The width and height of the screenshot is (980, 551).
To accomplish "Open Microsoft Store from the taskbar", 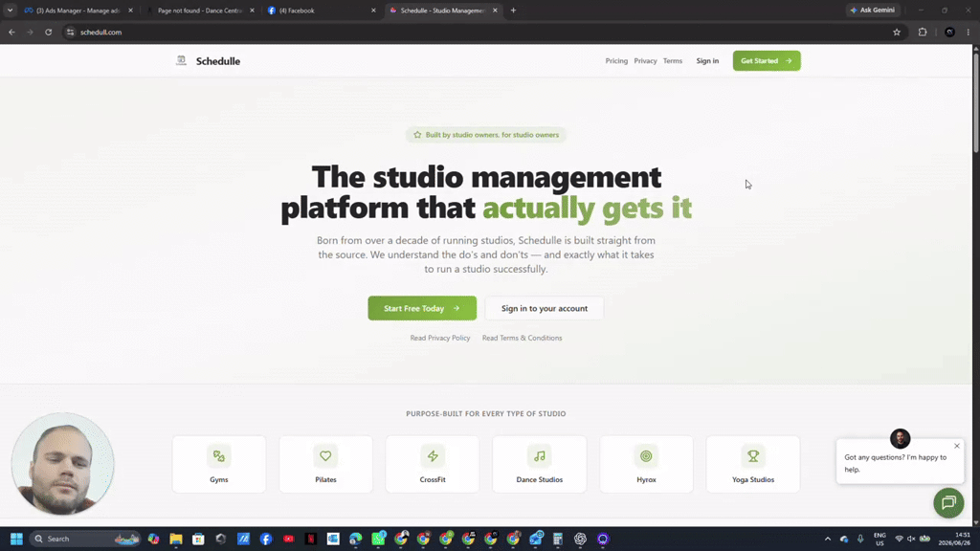I will (x=198, y=539).
